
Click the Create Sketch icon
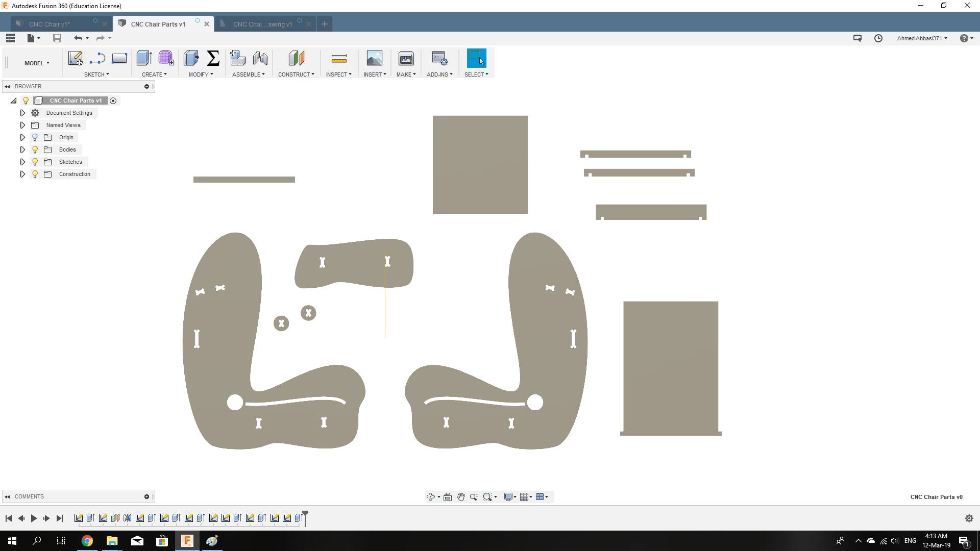click(x=76, y=58)
